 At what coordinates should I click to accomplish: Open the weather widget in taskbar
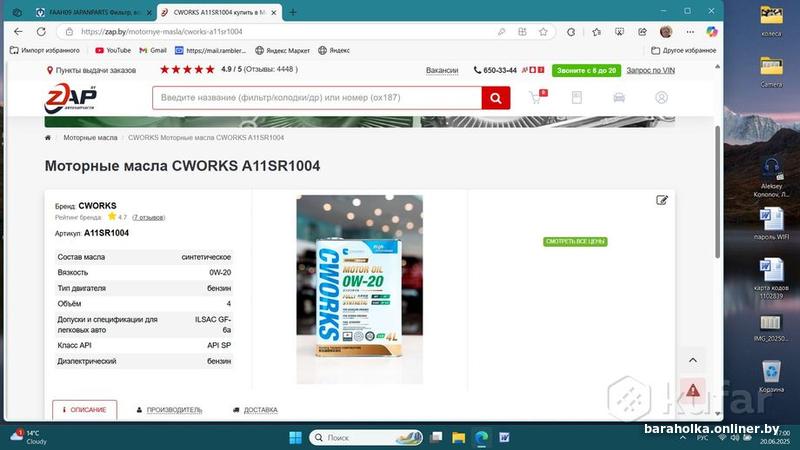tap(29, 437)
